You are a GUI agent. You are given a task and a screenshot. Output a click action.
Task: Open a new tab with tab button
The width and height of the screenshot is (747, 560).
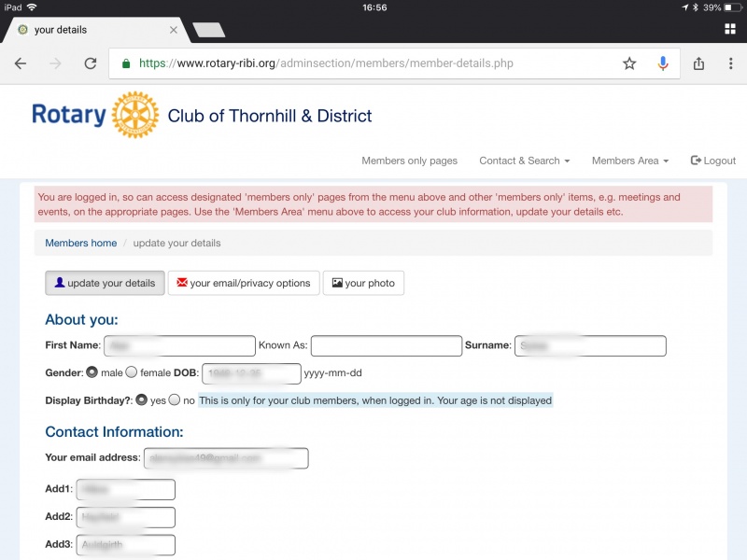[208, 30]
